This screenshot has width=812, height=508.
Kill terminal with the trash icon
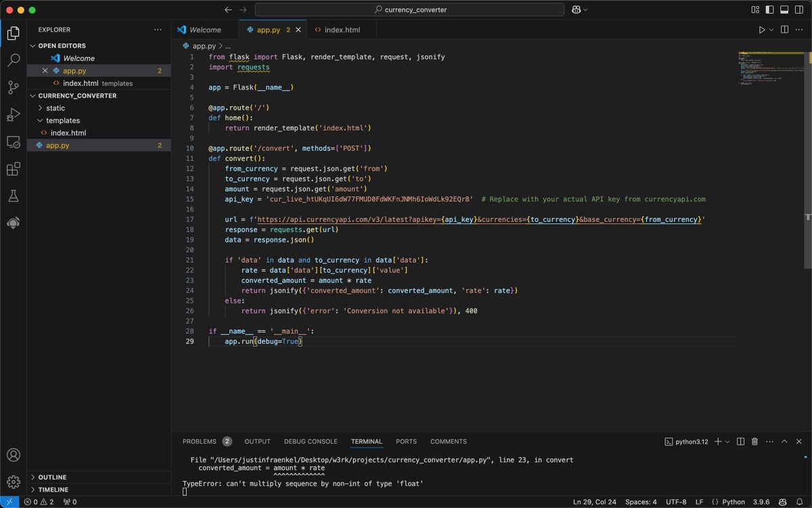[754, 442]
